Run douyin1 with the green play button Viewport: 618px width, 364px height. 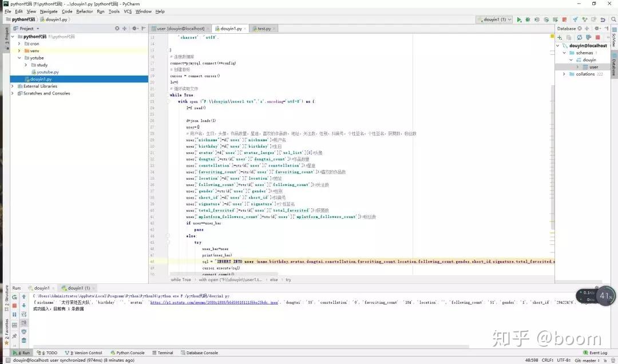519,19
